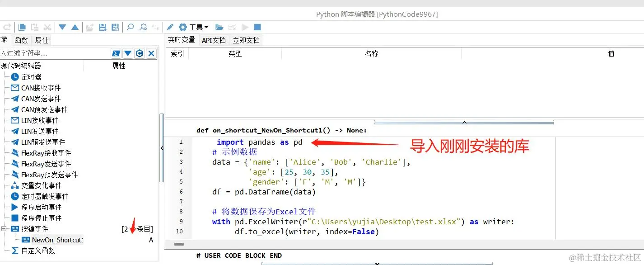Click code line 10 df.to_excel
Viewport: 644px width, 265px height.
307,232
